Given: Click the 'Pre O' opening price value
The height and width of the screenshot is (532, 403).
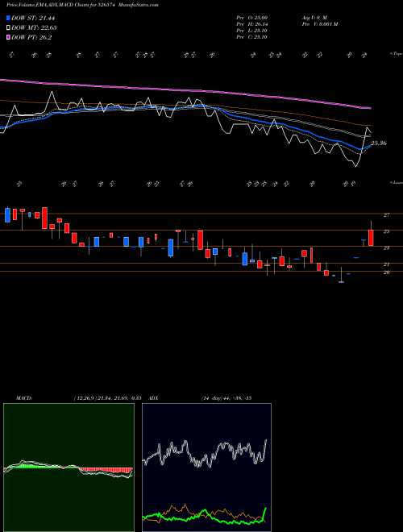Looking at the screenshot, I should (x=251, y=18).
